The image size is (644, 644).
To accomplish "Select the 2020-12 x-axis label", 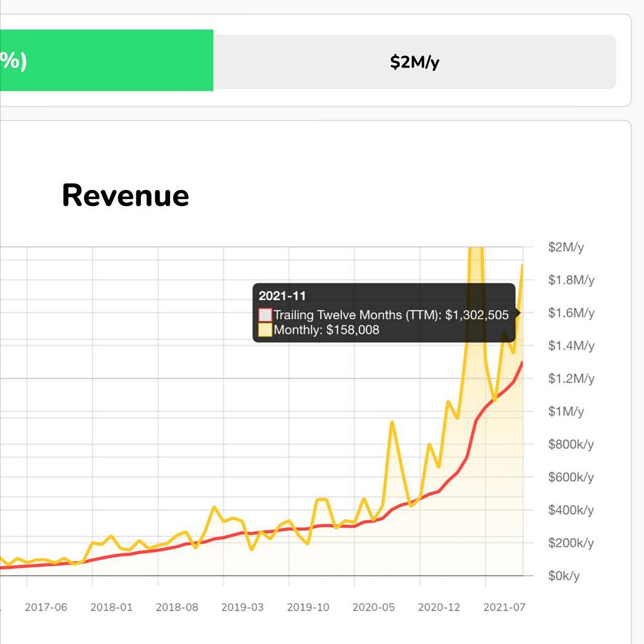I will tap(440, 607).
